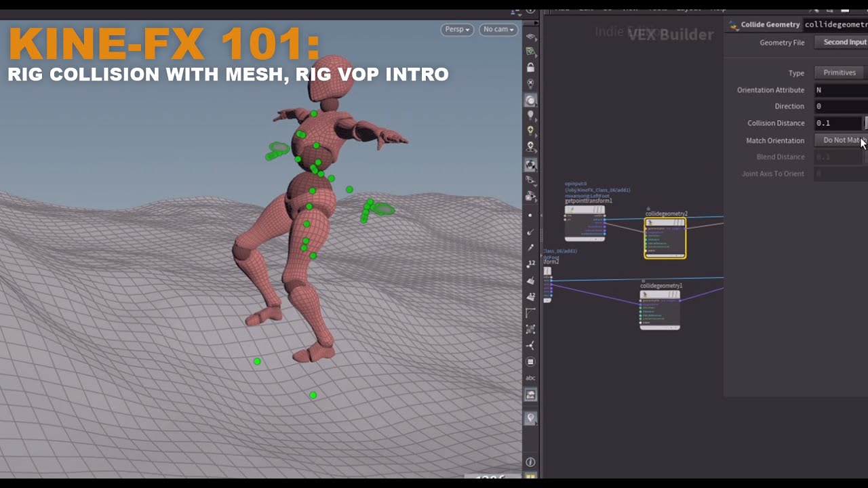The width and height of the screenshot is (868, 488).
Task: Toggle display vertex markers icon
Action: (531, 329)
